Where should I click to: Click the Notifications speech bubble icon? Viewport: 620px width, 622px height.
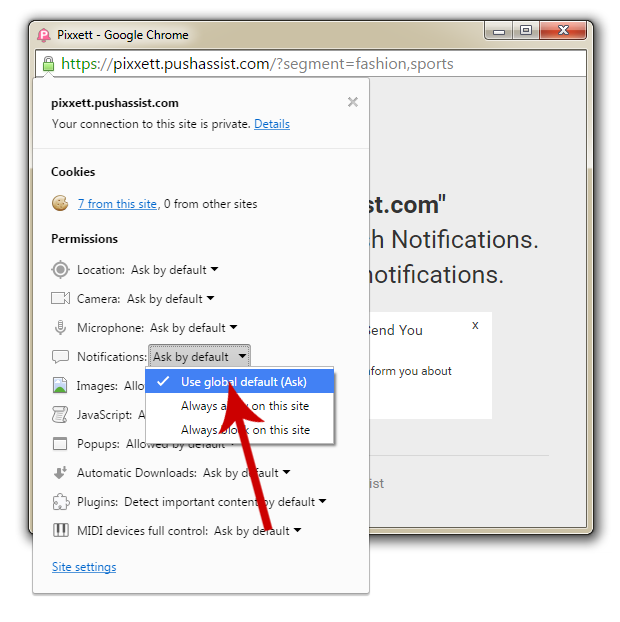[x=60, y=357]
